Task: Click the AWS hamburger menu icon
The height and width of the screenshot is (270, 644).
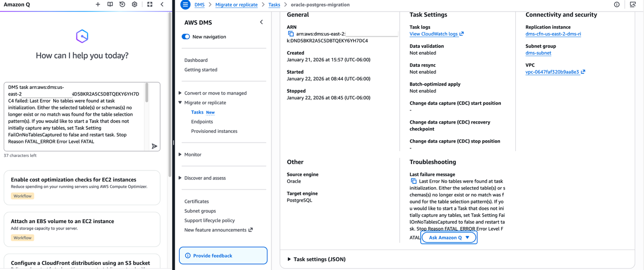Action: (185, 5)
